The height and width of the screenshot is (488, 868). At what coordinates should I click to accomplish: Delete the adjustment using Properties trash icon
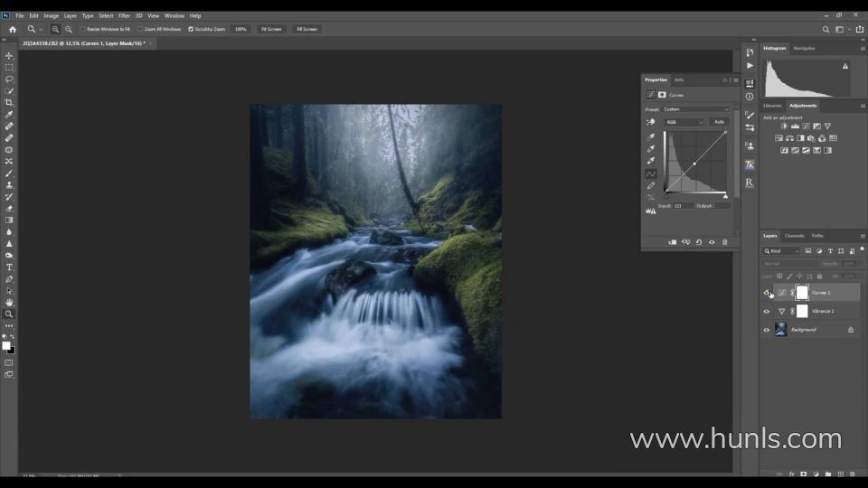click(x=724, y=242)
